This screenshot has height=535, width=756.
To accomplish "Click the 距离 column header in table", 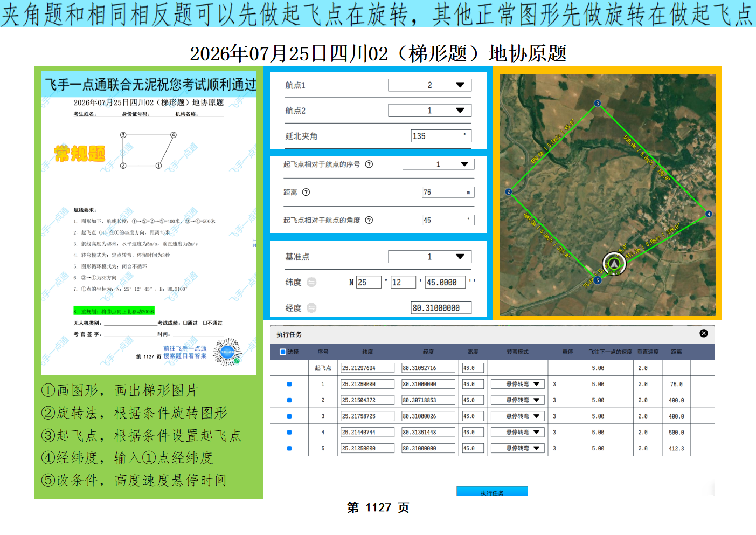I will (676, 352).
